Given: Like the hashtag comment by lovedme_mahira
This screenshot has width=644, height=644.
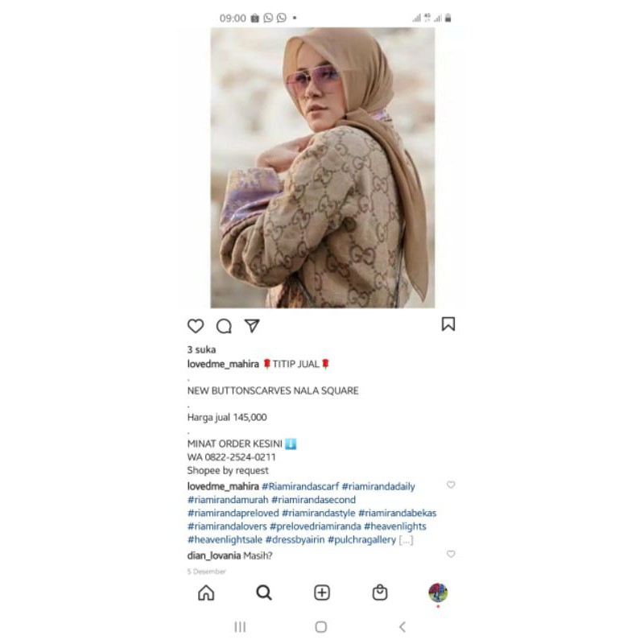Looking at the screenshot, I should point(451,485).
